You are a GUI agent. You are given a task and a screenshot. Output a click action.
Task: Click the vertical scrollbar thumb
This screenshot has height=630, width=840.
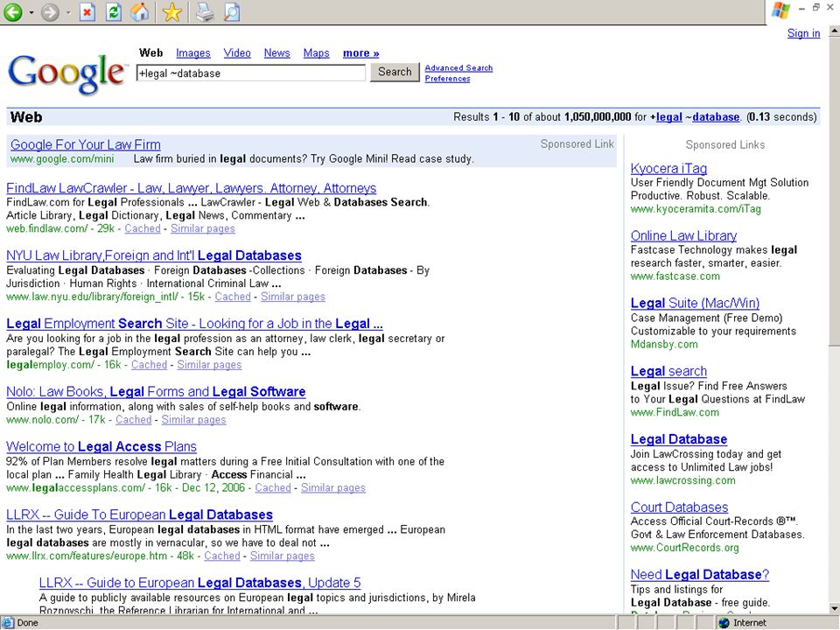coord(834,192)
